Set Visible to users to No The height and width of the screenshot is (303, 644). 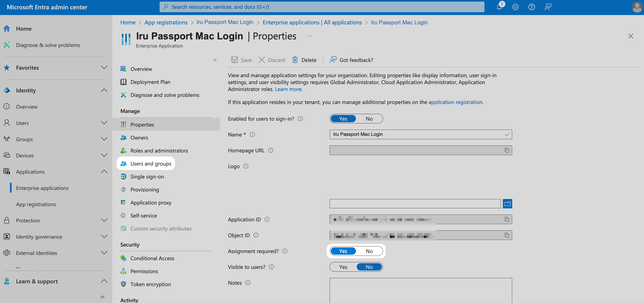click(369, 267)
